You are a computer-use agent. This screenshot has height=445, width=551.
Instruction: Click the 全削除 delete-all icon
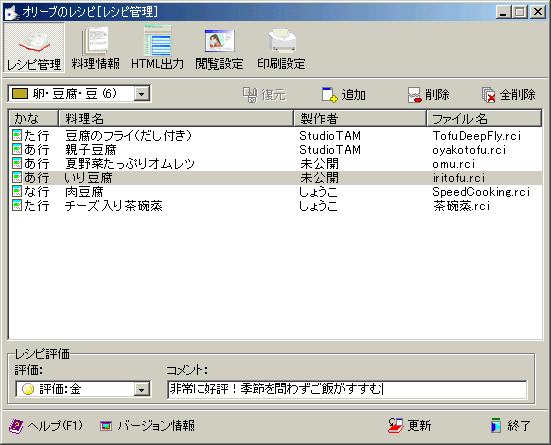point(488,95)
